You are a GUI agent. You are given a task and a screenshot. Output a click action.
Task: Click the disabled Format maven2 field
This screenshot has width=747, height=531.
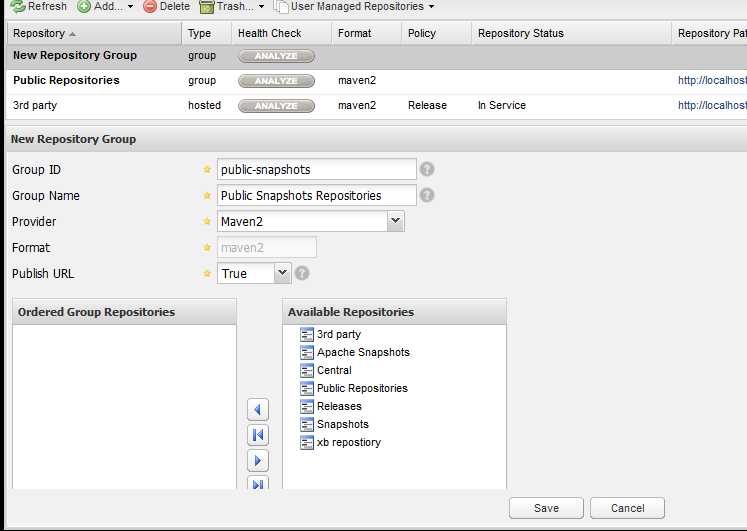(267, 248)
